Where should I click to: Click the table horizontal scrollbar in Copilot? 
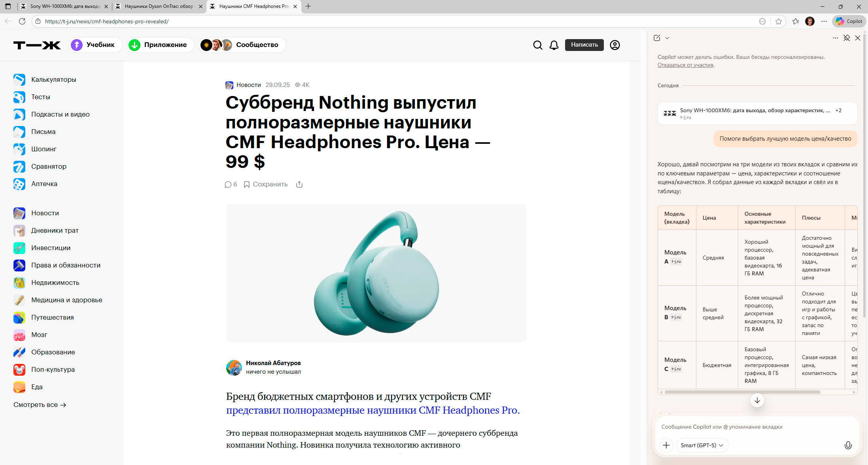(742, 392)
